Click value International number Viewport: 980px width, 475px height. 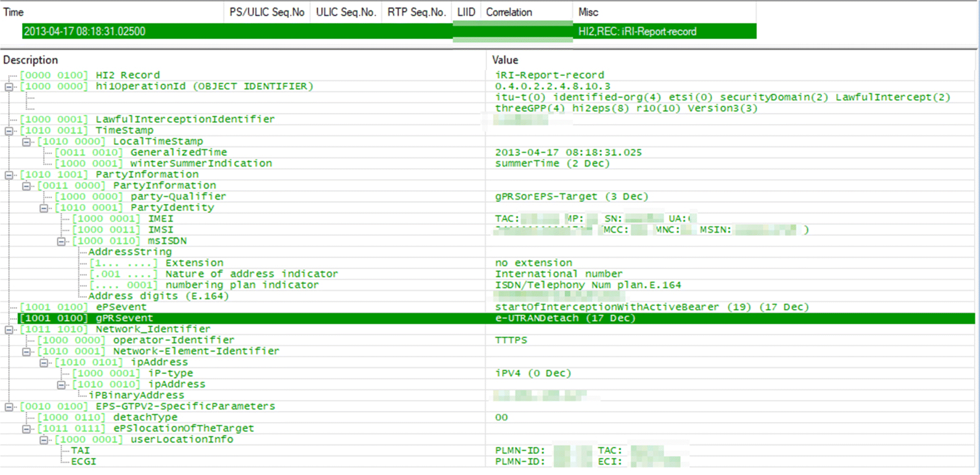tap(559, 274)
